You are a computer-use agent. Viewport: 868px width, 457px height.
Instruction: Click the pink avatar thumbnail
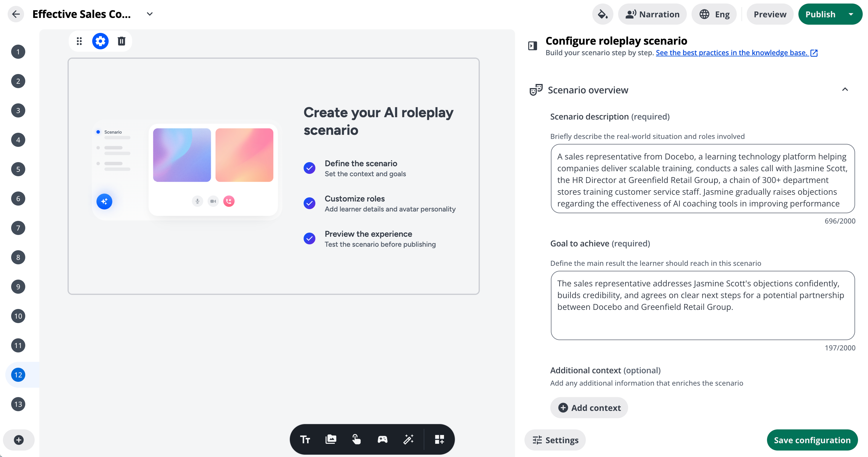tap(244, 155)
